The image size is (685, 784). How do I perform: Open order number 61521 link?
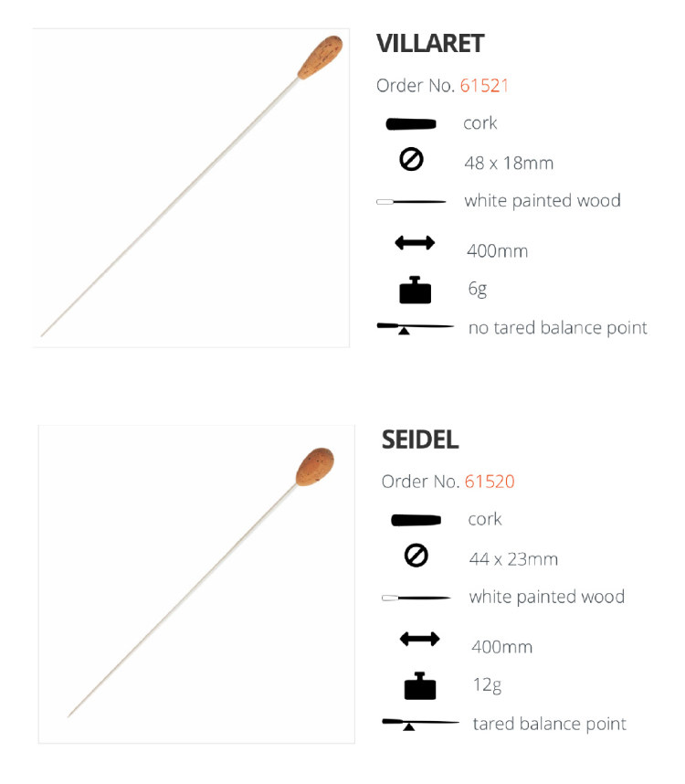click(484, 86)
